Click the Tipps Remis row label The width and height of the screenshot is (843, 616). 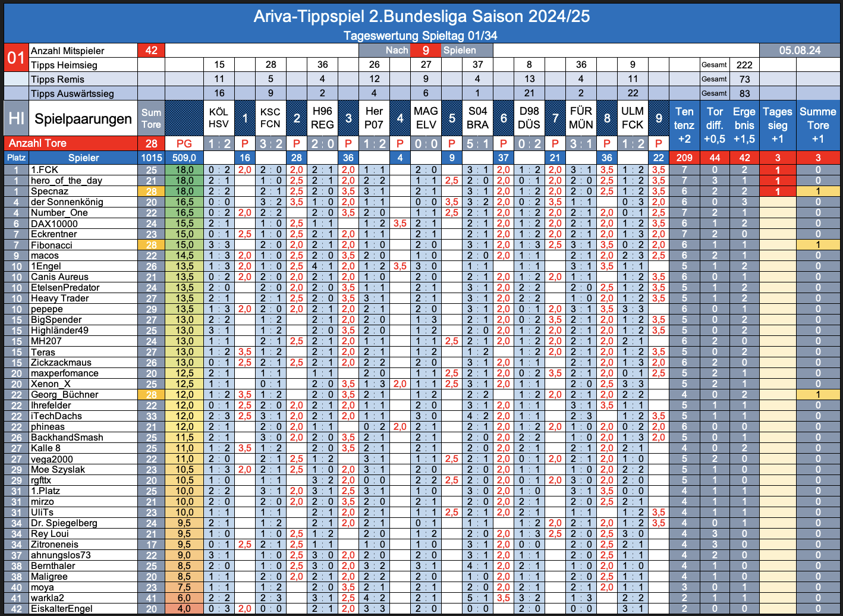pyautogui.click(x=58, y=79)
